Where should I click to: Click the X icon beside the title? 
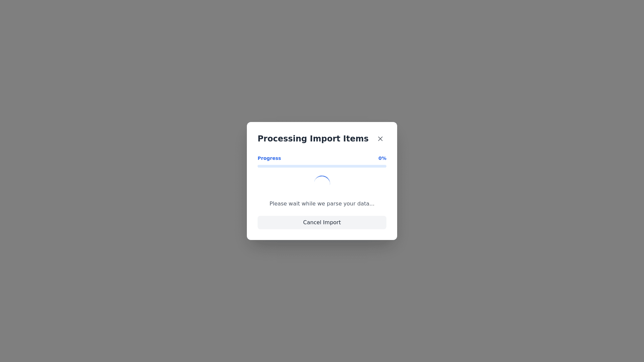point(380,139)
